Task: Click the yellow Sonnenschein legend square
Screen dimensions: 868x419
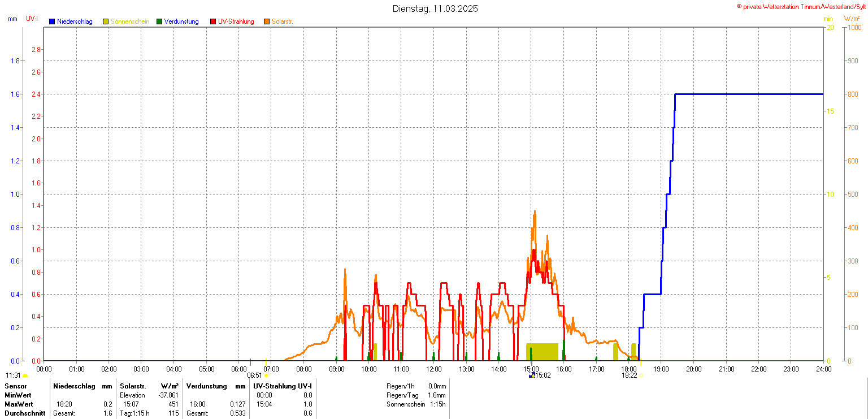Action: pyautogui.click(x=106, y=21)
